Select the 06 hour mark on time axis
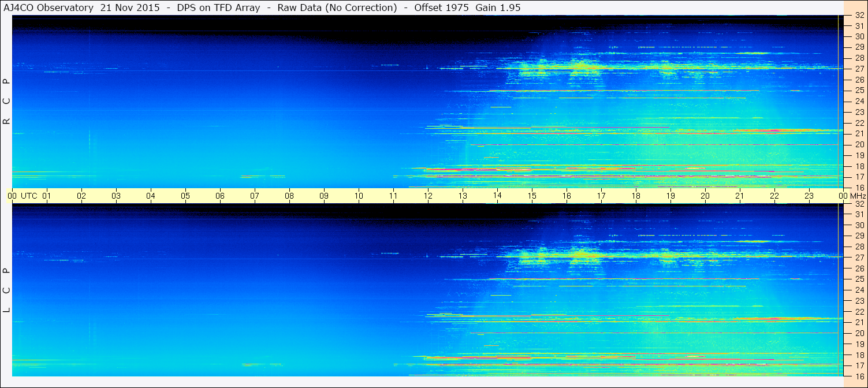 click(x=220, y=196)
